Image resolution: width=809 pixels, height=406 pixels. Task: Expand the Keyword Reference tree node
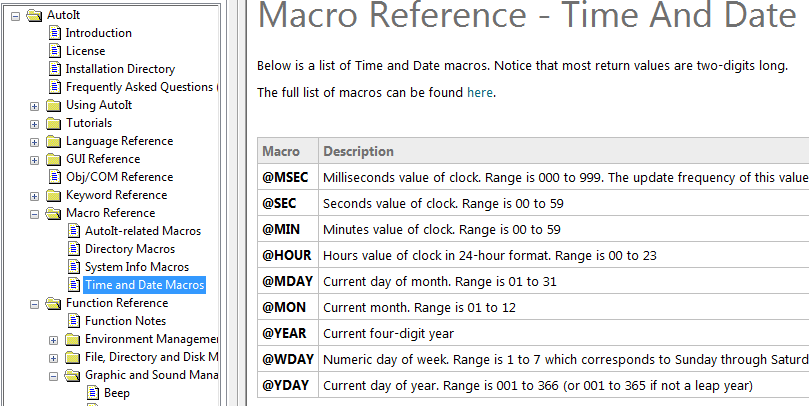click(x=35, y=195)
